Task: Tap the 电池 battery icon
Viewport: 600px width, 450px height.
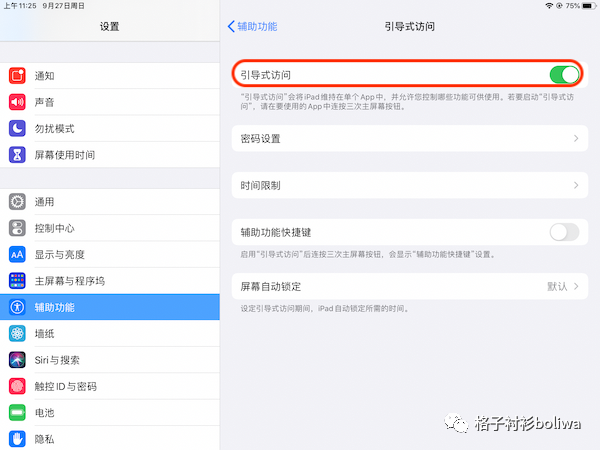Action: click(17, 413)
